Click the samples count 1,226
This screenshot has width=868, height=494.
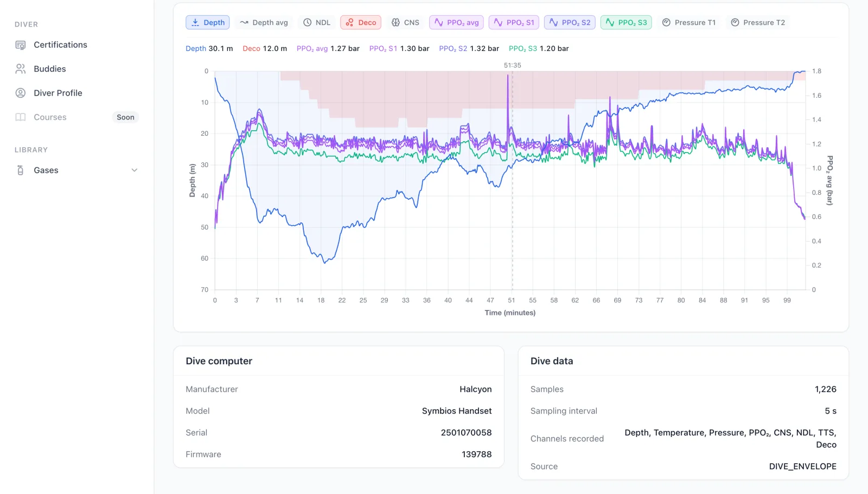826,389
